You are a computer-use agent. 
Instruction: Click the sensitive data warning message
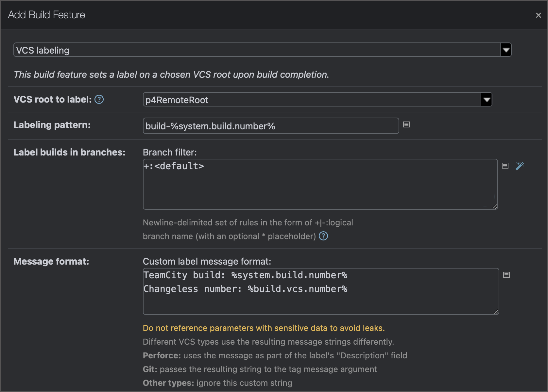[264, 328]
